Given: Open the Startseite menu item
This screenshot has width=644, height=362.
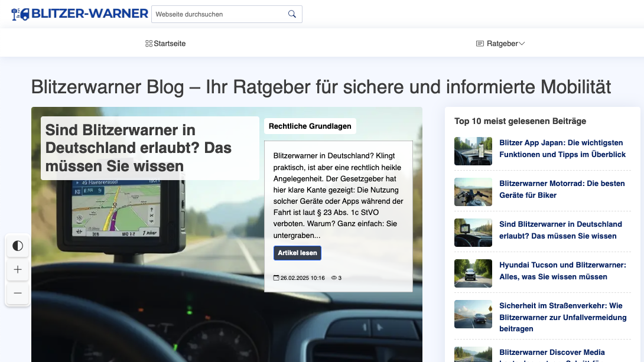Looking at the screenshot, I should [x=170, y=44].
